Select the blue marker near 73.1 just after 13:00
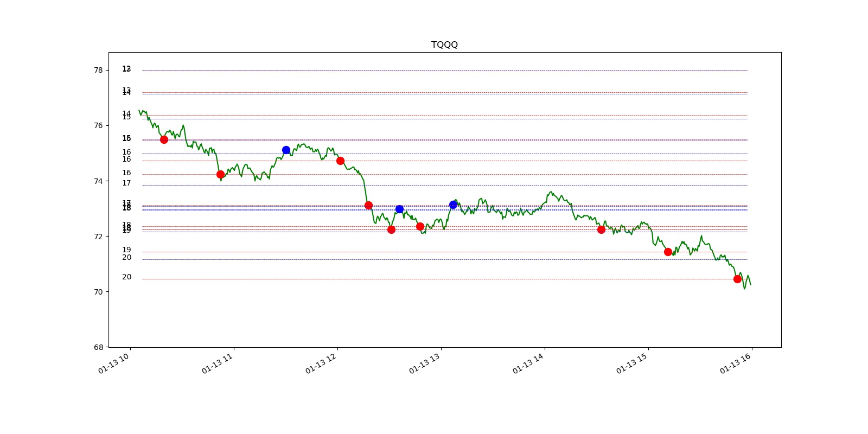Screen dimensions: 868x434 (x=453, y=205)
